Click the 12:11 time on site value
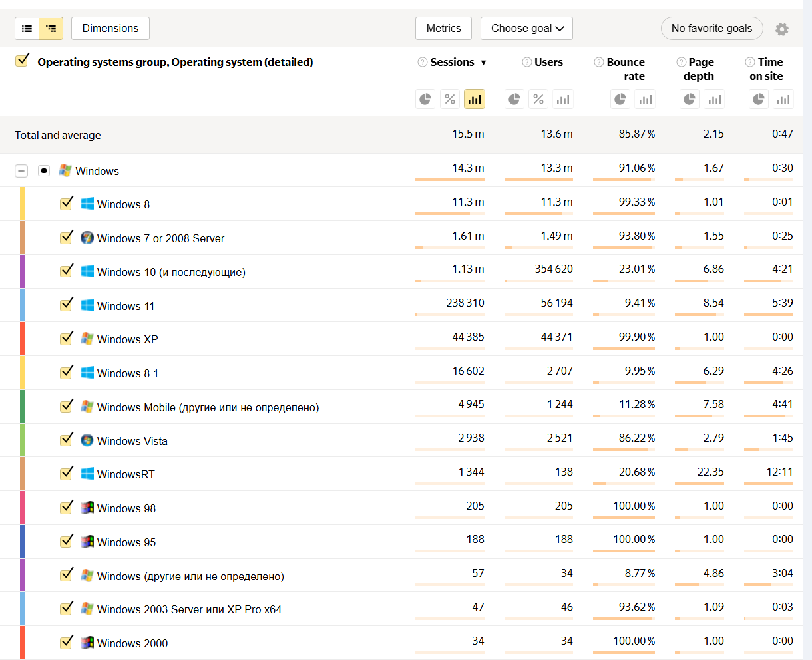The image size is (812, 660). click(x=779, y=472)
